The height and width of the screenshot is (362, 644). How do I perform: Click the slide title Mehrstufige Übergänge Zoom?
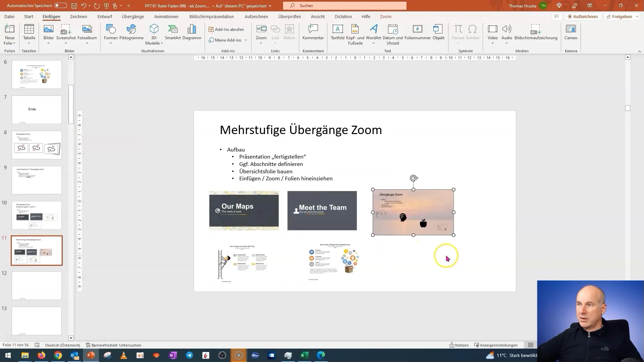click(301, 130)
